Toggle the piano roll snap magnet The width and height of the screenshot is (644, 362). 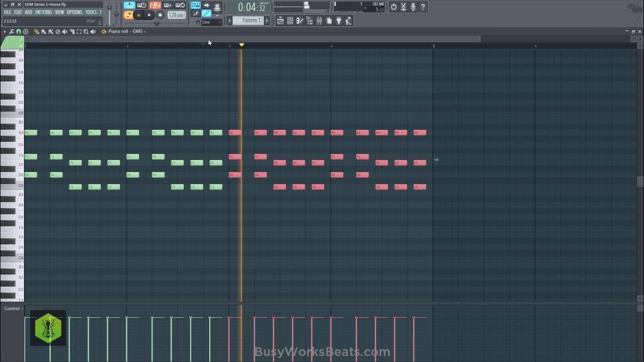pos(19,31)
